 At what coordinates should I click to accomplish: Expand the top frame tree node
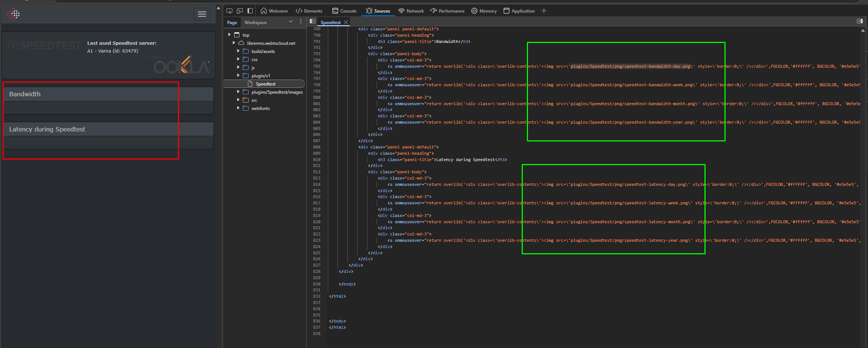point(229,35)
